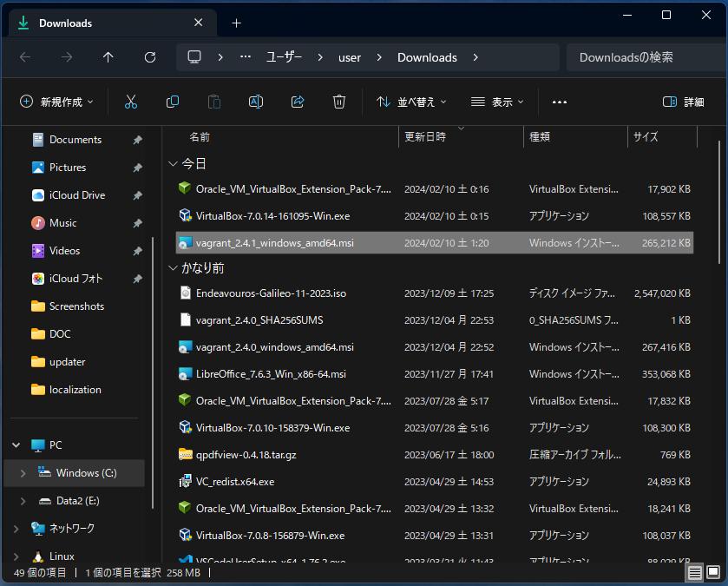Refresh the Downloads folder view
728x586 pixels.
[149, 57]
